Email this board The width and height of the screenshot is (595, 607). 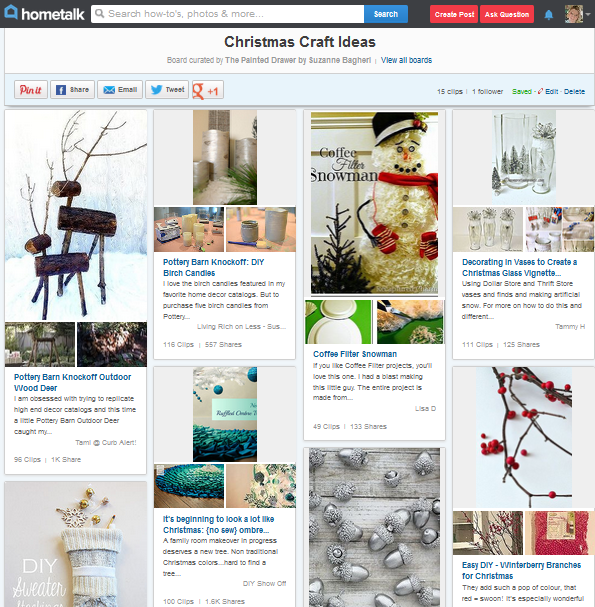click(120, 90)
